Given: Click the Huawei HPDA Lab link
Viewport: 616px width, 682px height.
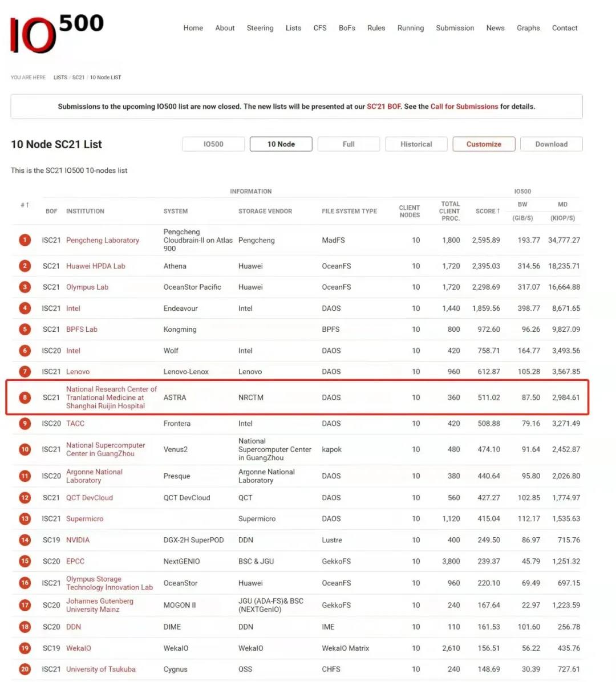Looking at the screenshot, I should (x=95, y=266).
